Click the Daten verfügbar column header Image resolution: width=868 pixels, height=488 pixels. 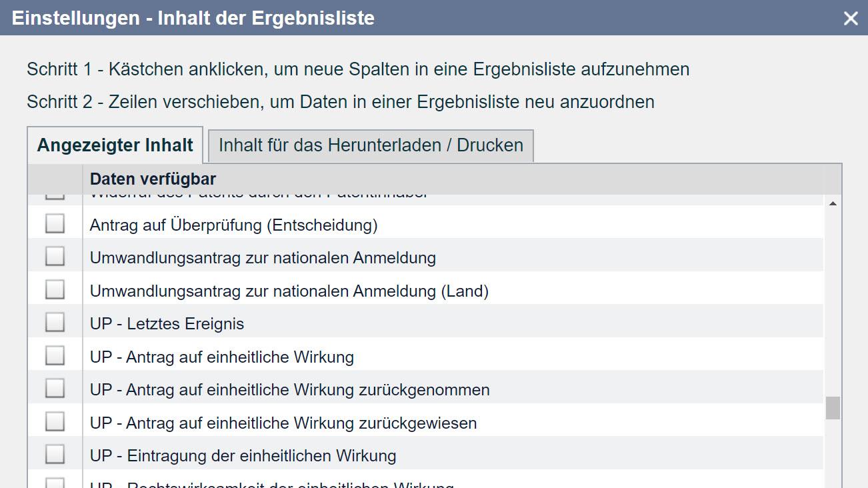153,179
